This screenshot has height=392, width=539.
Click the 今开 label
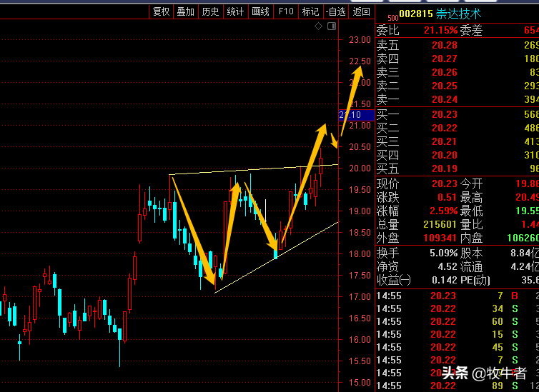pos(471,184)
